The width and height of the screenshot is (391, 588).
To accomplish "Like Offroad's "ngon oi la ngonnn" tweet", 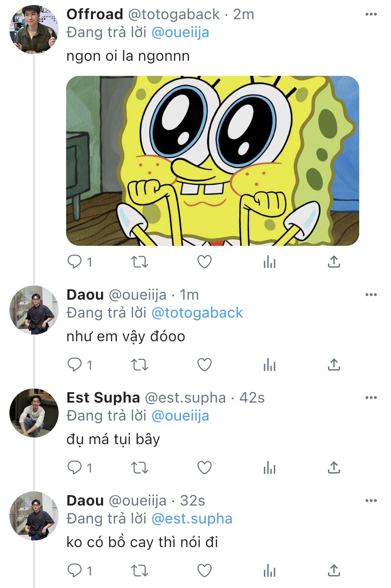I will click(204, 262).
